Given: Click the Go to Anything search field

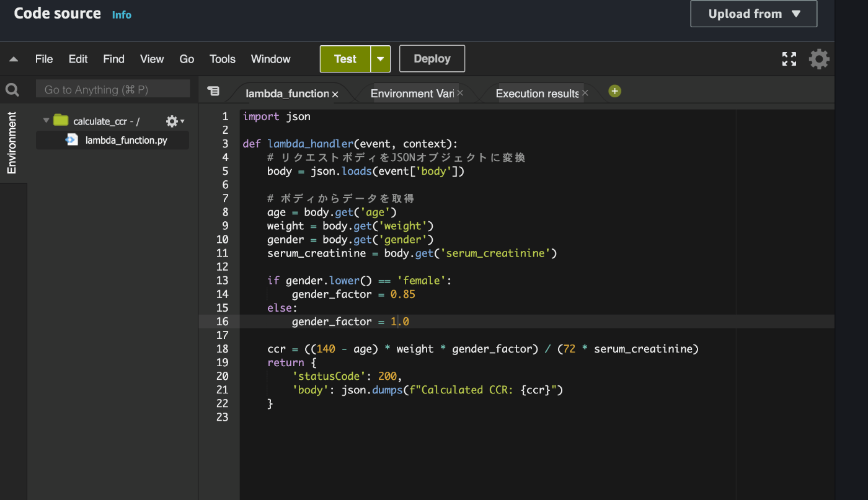Looking at the screenshot, I should tap(113, 90).
